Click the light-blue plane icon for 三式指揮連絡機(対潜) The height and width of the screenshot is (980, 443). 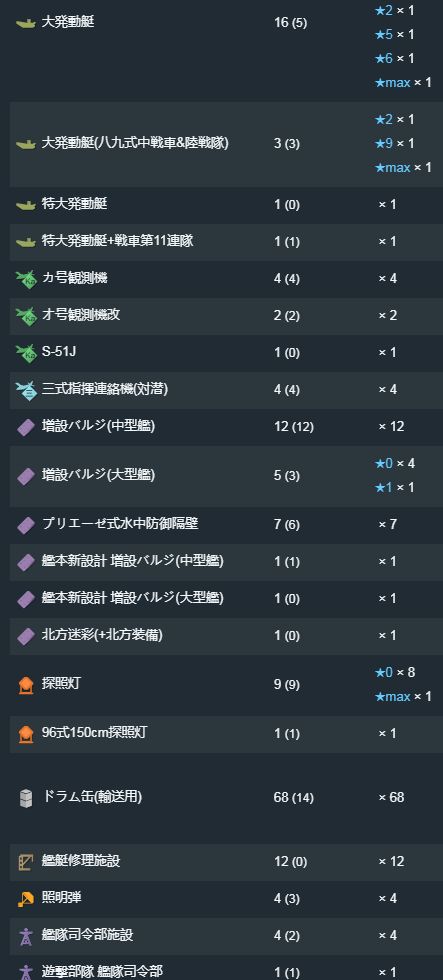pyautogui.click(x=26, y=390)
